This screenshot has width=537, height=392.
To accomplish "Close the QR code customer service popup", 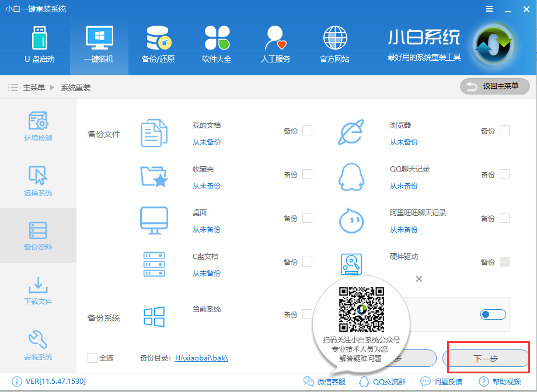I will (419, 279).
